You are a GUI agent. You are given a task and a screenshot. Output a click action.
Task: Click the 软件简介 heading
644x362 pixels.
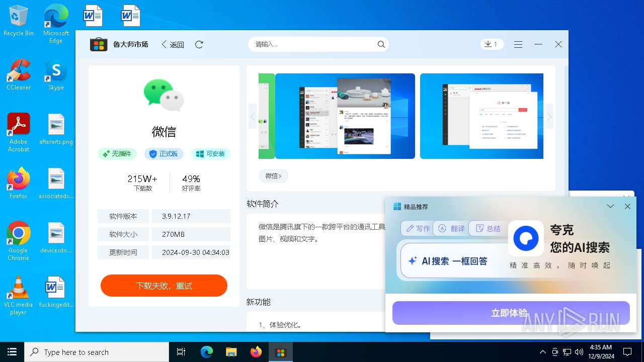coord(263,204)
